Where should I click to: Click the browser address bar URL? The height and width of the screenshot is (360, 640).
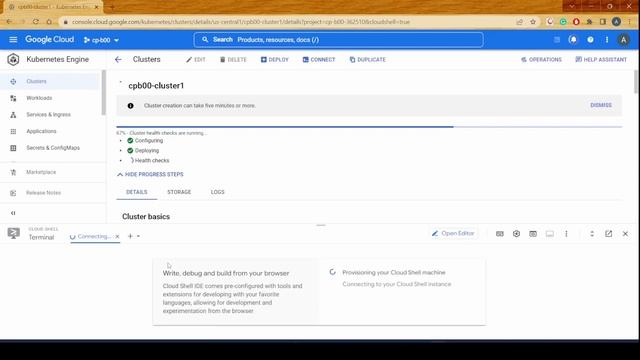point(241,22)
